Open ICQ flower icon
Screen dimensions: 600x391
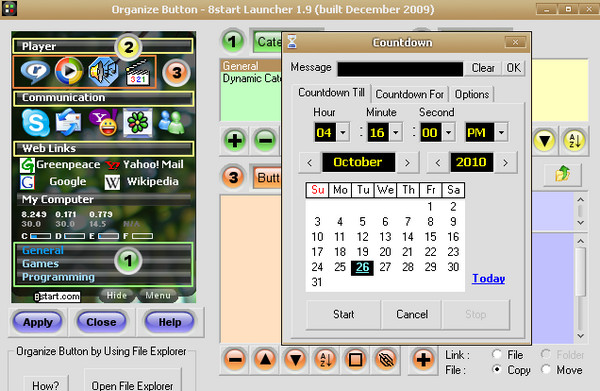pos(138,122)
